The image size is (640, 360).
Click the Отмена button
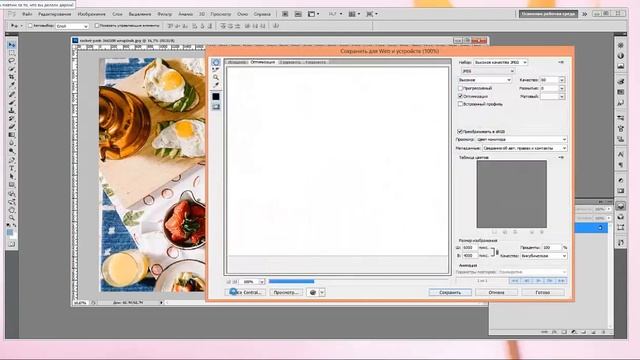pyautogui.click(x=496, y=292)
